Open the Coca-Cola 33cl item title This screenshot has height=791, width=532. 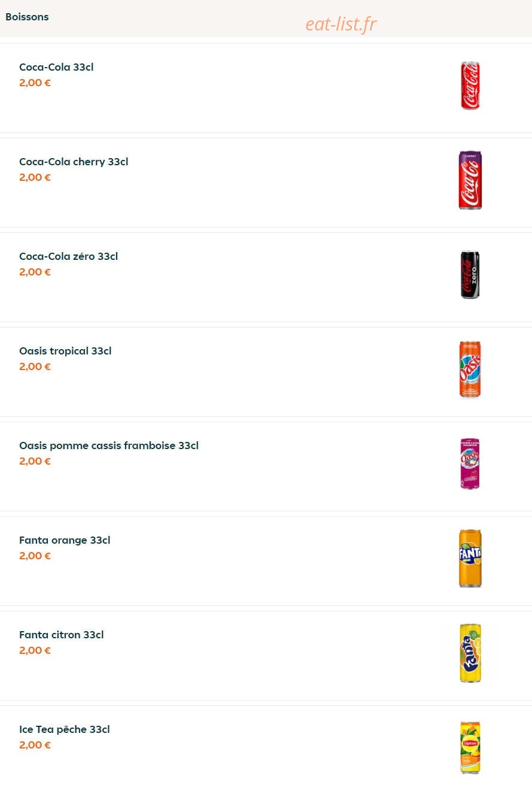coord(56,67)
